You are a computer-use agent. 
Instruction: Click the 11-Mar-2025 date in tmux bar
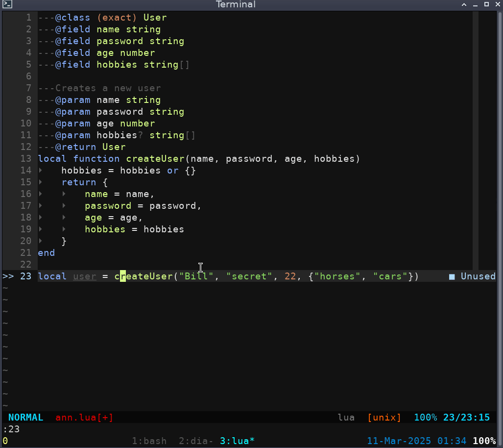pos(399,441)
